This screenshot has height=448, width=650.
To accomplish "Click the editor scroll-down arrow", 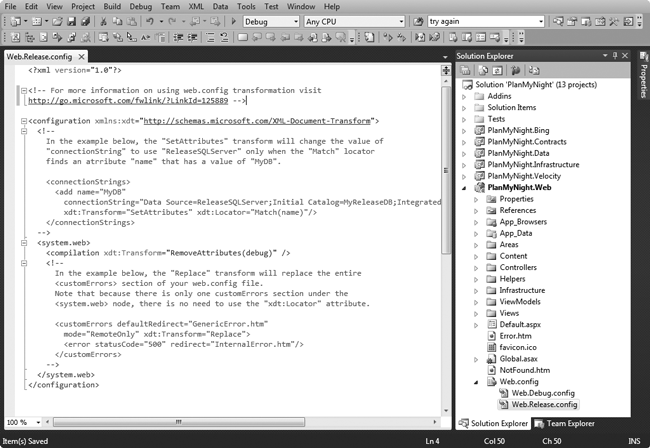I will click(x=446, y=411).
